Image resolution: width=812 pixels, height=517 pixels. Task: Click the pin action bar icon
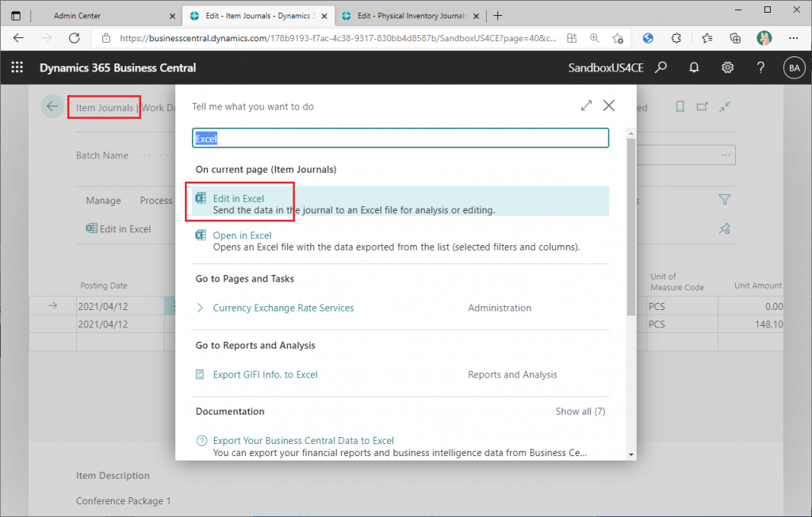click(725, 228)
